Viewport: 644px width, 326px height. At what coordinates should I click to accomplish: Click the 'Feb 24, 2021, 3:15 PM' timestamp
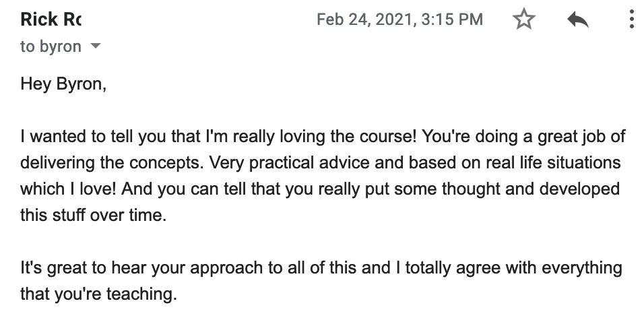click(x=399, y=20)
